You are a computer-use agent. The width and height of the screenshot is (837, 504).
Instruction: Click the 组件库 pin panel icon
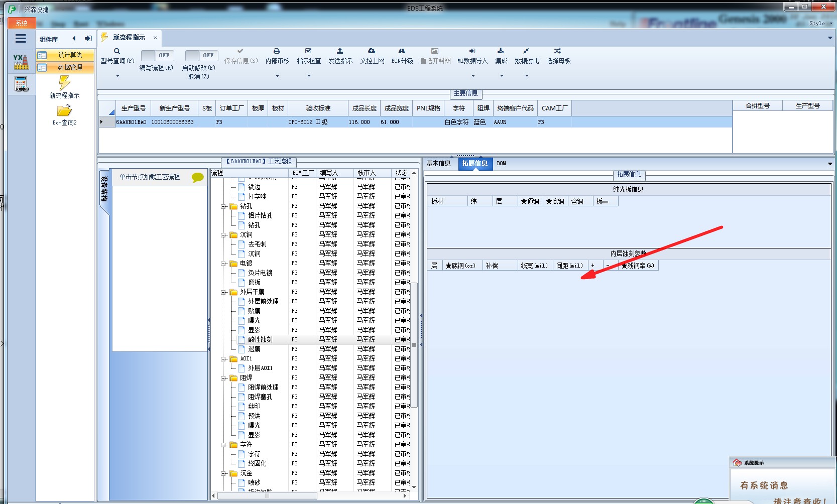click(88, 39)
